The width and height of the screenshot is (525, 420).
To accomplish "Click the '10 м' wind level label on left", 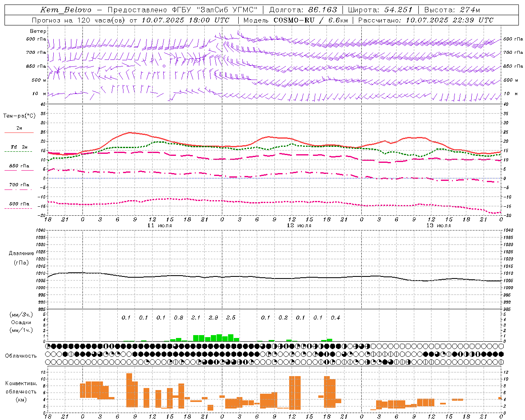I will tap(39, 94).
